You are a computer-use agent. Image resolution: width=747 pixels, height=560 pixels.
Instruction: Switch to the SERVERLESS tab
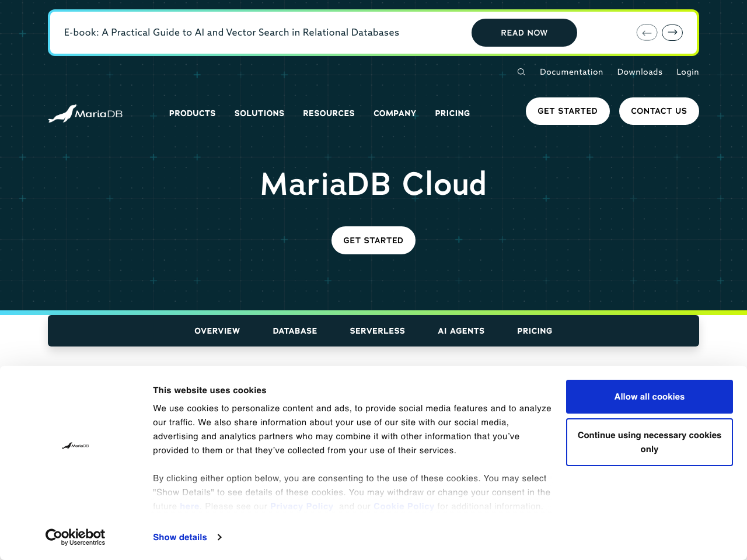[x=377, y=331]
